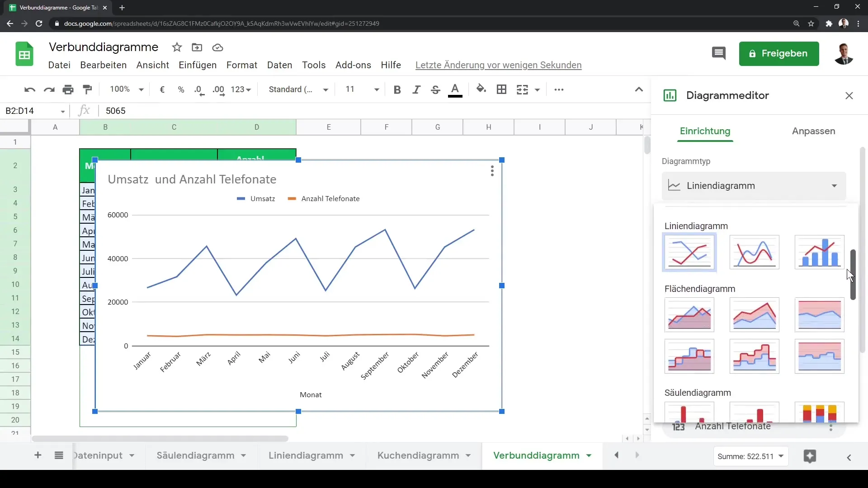Click the undo icon in toolbar
Viewport: 868px width, 488px height.
tap(30, 90)
